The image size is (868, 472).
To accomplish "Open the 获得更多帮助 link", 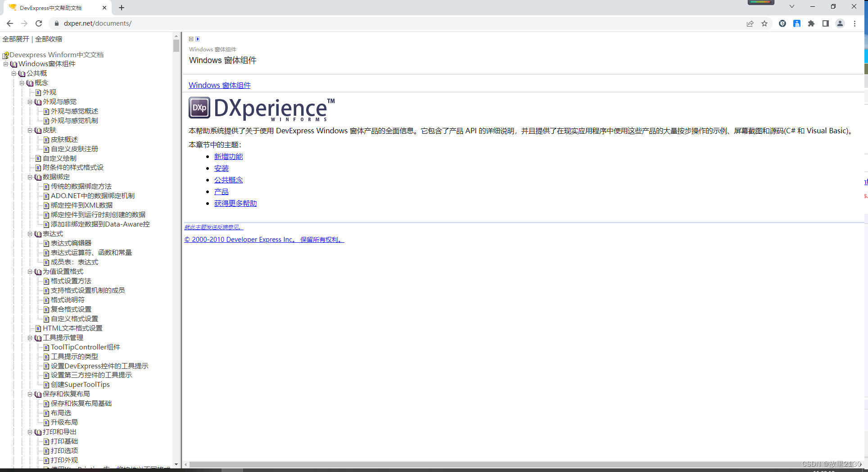I will pyautogui.click(x=235, y=203).
